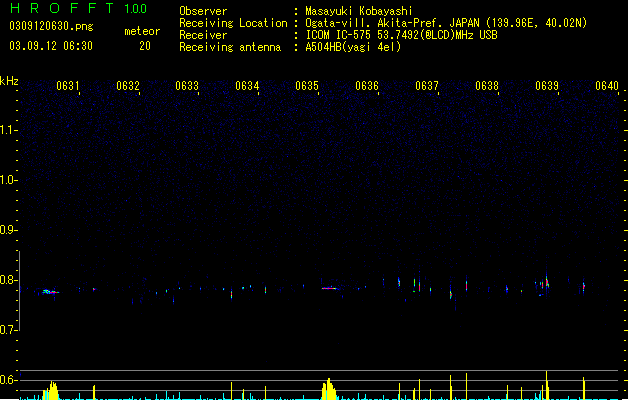Screen dimensions: 629x400
Task: Click the large yellow power peak near 0635
Action: tap(329, 389)
